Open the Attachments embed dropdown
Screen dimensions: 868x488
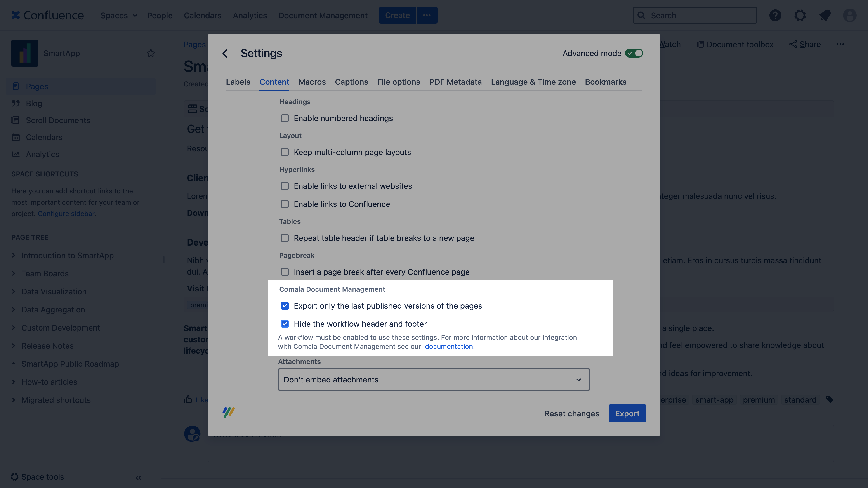pos(434,380)
